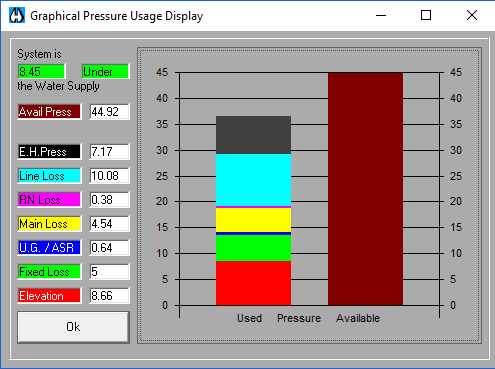The image size is (495, 369).
Task: Click the Line Loss value field 10.08
Action: coord(109,176)
